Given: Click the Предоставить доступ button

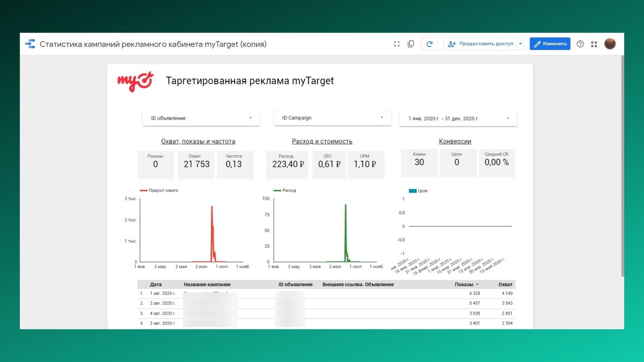Looking at the screenshot, I should pos(480,44).
